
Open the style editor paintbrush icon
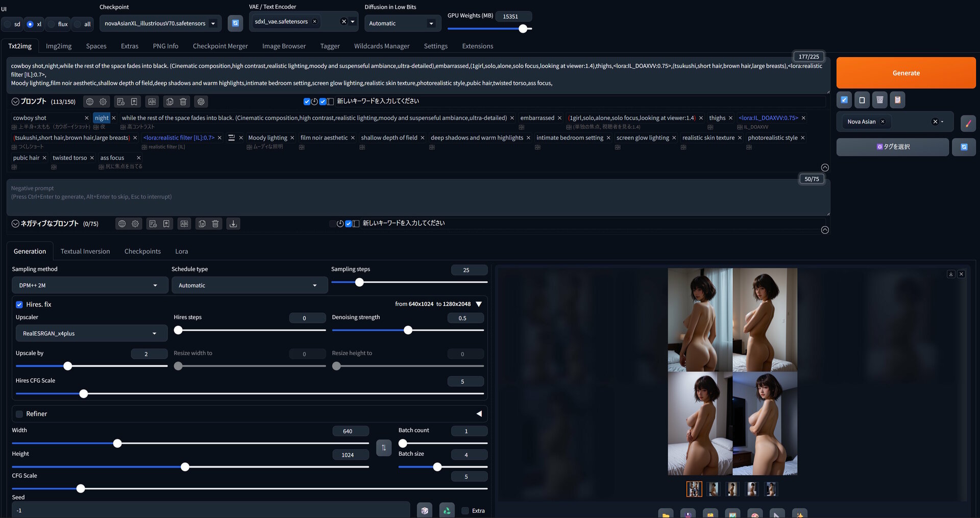pos(968,123)
